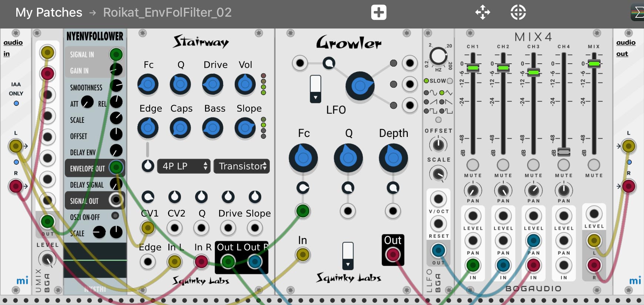Screen dimensions: 644x305
Task: Flip the Growler switch beside the Out jack
Action: click(x=348, y=256)
